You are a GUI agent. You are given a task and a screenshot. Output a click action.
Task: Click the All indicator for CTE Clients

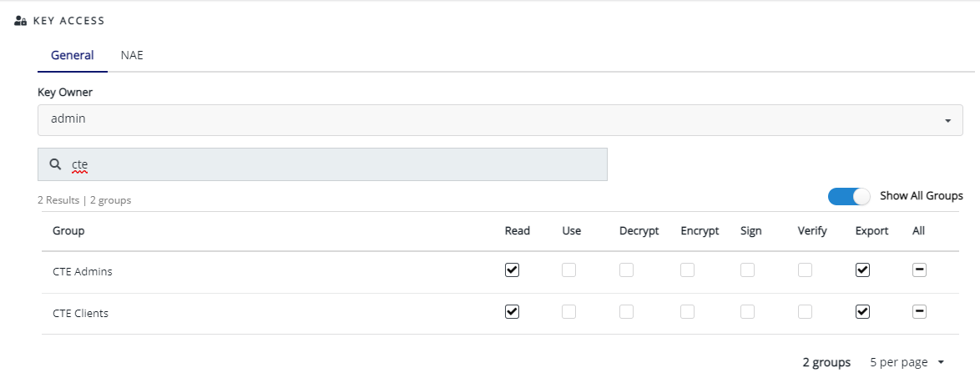click(919, 311)
